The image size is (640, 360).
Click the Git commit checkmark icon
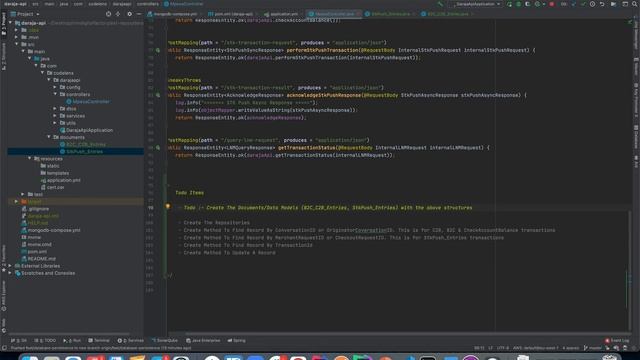tap(583, 4)
